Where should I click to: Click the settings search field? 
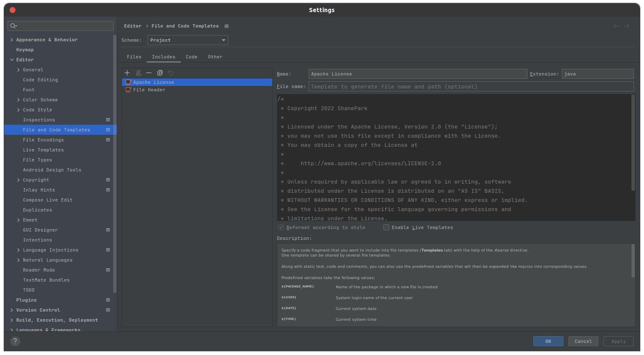[61, 26]
